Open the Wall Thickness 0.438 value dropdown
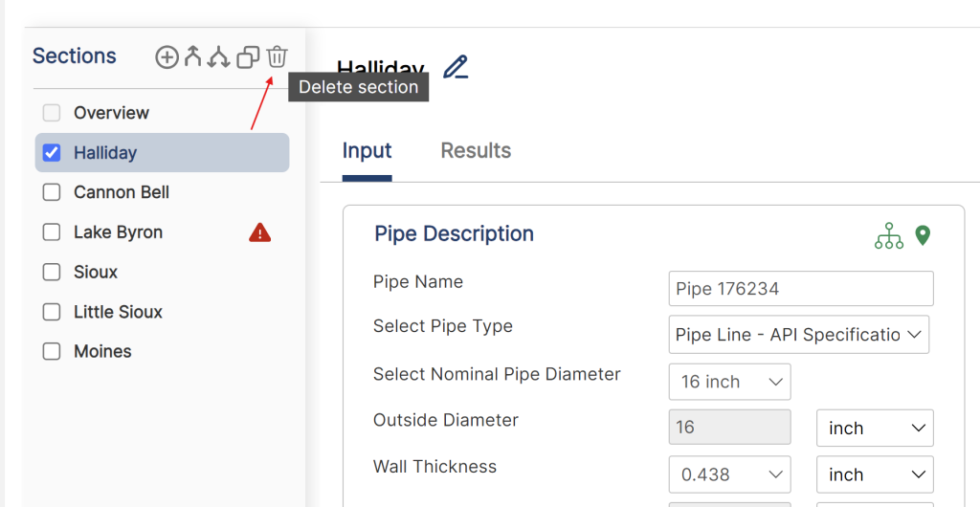The image size is (980, 507). 729,474
